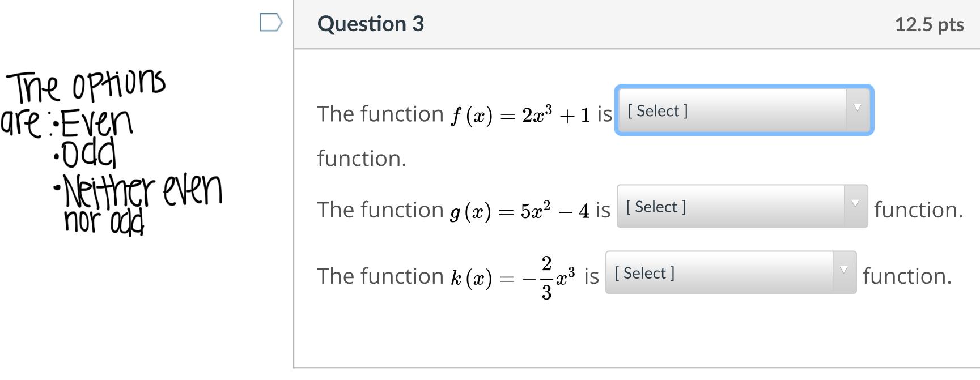Click the handwritten word Even

(x=96, y=123)
